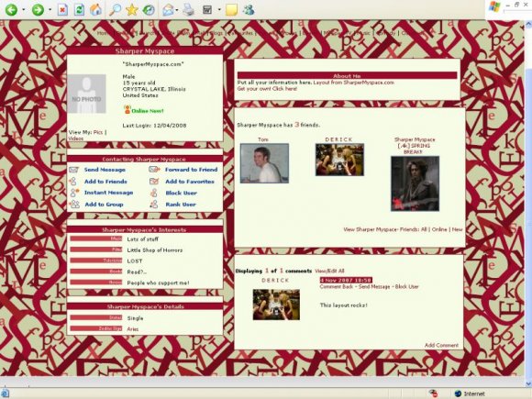Open Favorites with the star icon

[132, 10]
